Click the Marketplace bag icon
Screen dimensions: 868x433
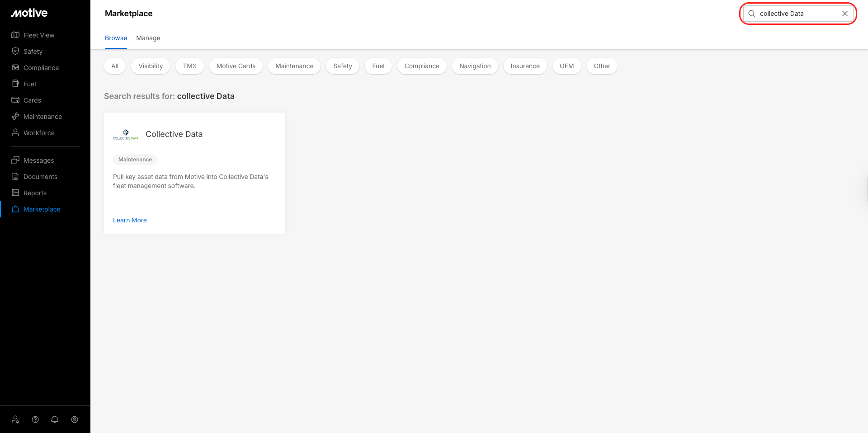click(15, 209)
